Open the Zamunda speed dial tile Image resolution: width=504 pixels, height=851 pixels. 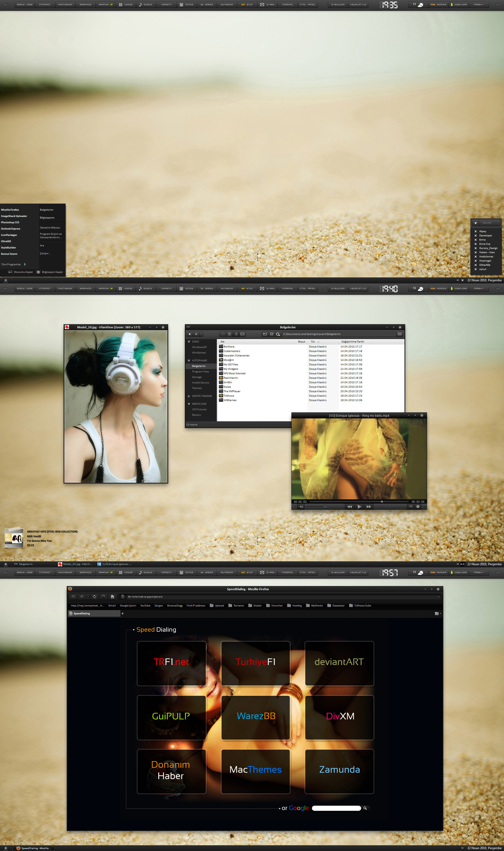339,771
